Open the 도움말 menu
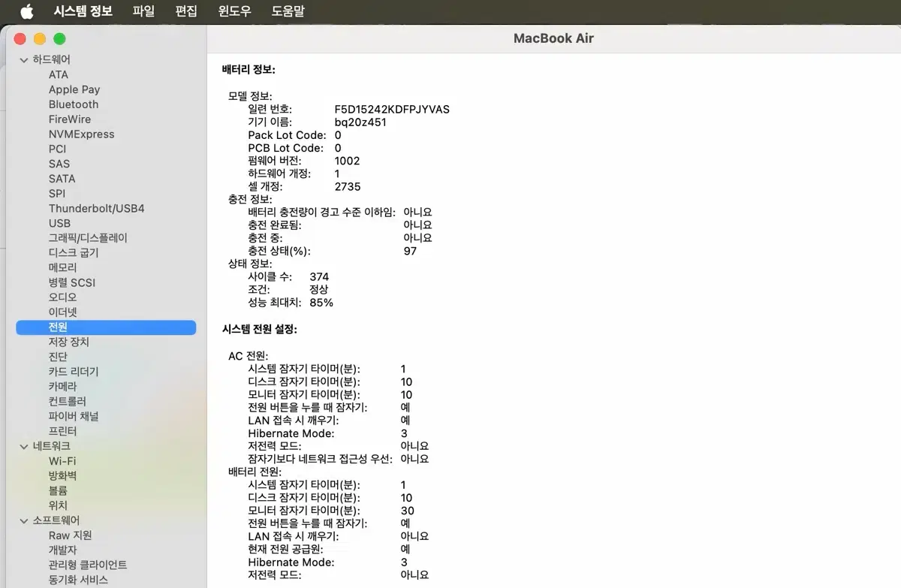Screen dimensions: 901x588 [288, 11]
